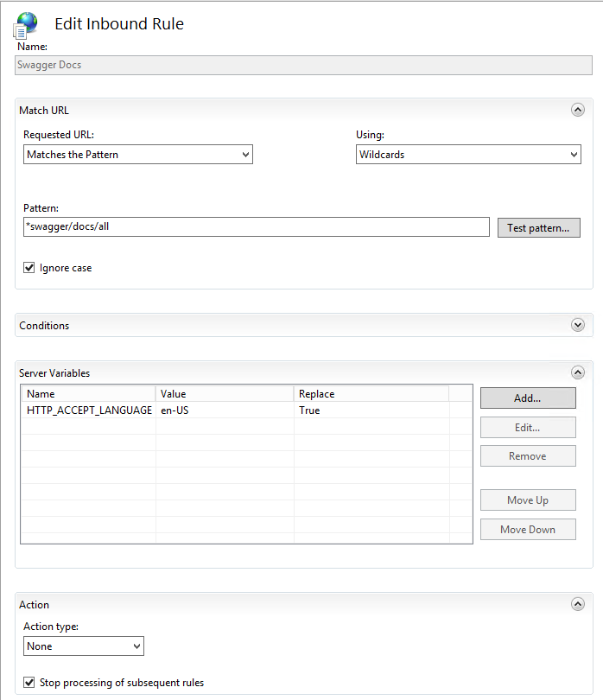Collapse the Match URL section
Viewport: 603px width, 700px height.
[578, 110]
